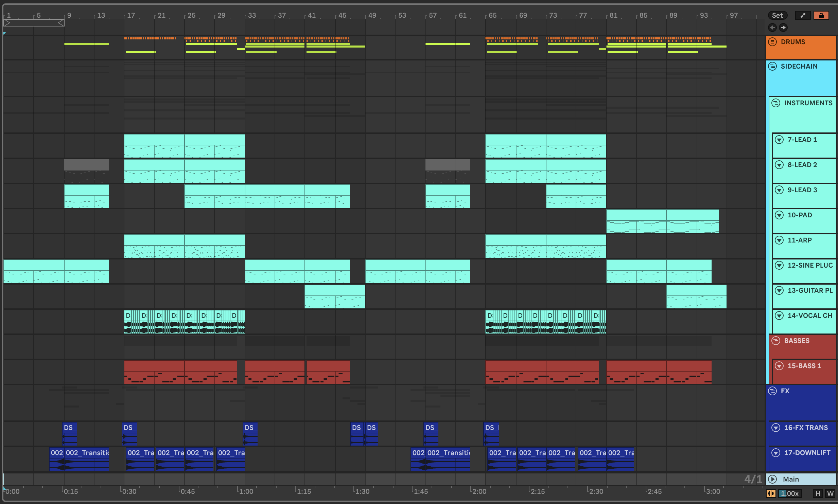Image resolution: width=838 pixels, height=504 pixels.
Task: Click the 1.00x zoom factor slider
Action: pyautogui.click(x=790, y=493)
